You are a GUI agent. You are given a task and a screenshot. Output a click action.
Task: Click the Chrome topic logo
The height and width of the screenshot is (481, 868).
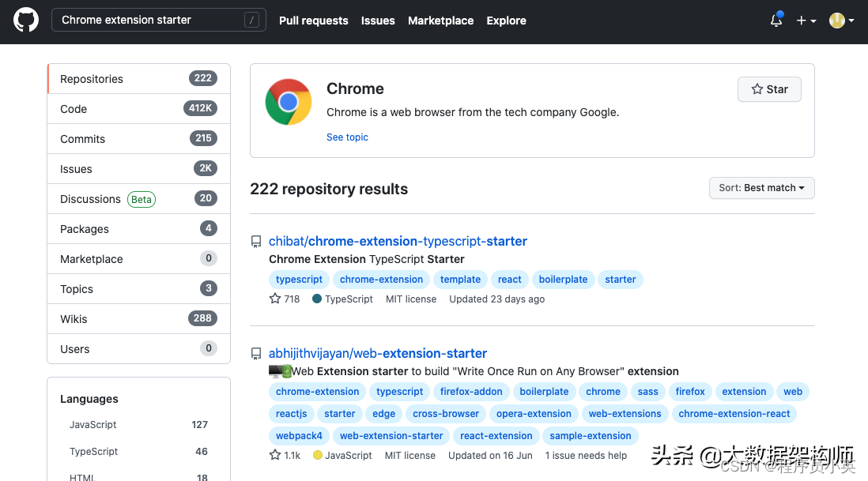pos(289,102)
